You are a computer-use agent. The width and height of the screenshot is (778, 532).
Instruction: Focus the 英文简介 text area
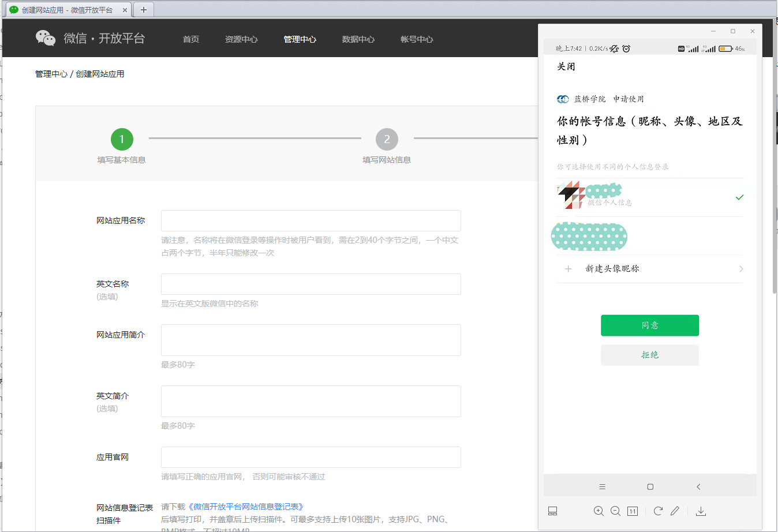pyautogui.click(x=311, y=401)
